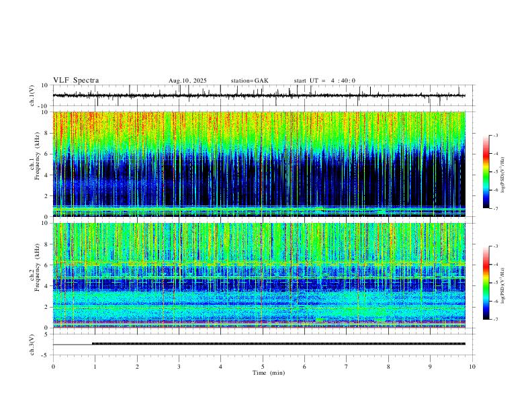Select the "start UT = 4 :40: 0" text
The width and height of the screenshot is (532, 411).
click(324, 81)
